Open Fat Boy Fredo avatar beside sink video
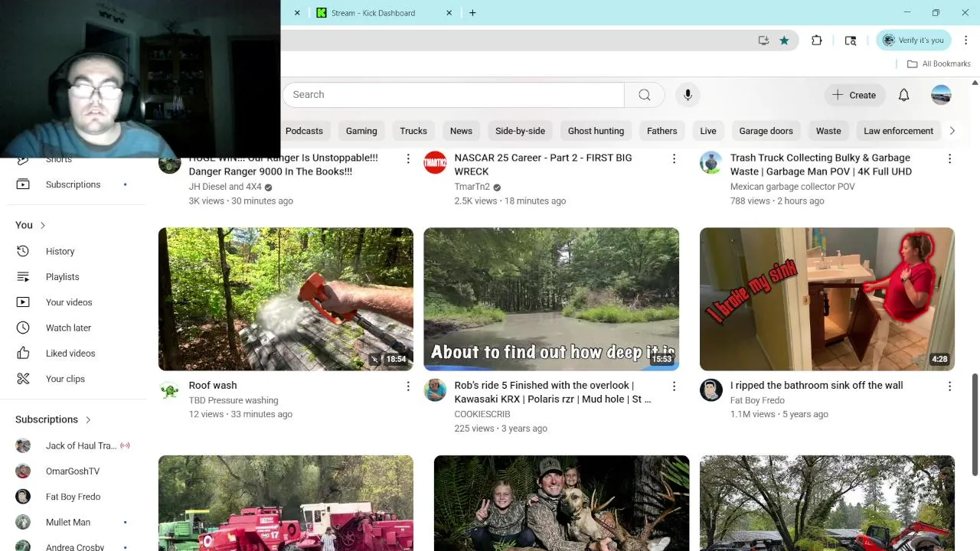The image size is (980, 551). (710, 390)
